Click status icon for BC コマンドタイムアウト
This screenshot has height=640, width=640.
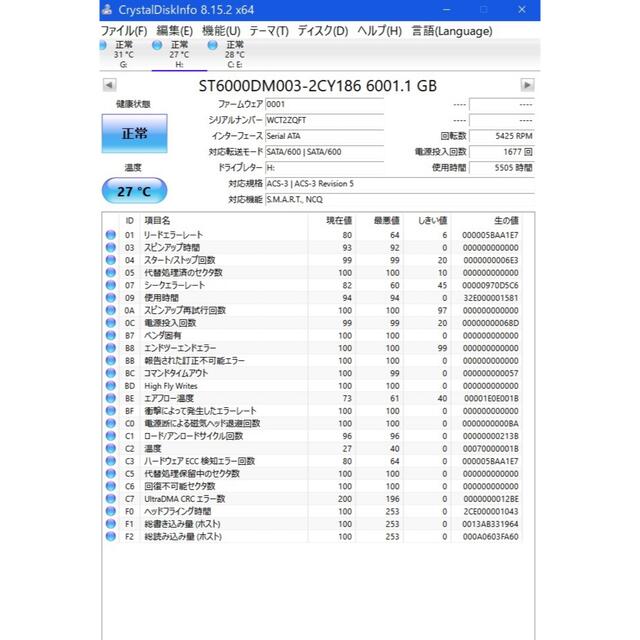[x=111, y=373]
